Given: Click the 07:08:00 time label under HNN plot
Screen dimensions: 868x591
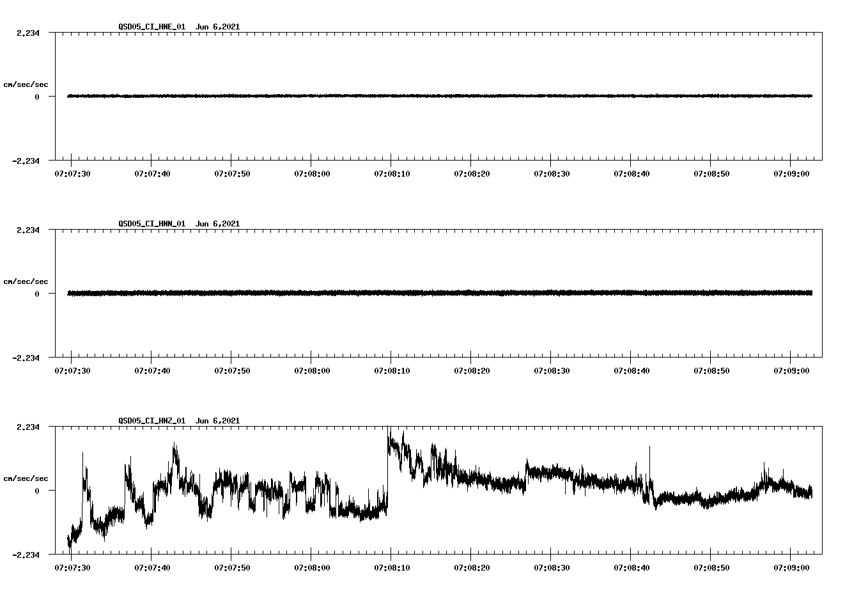Looking at the screenshot, I should [312, 371].
